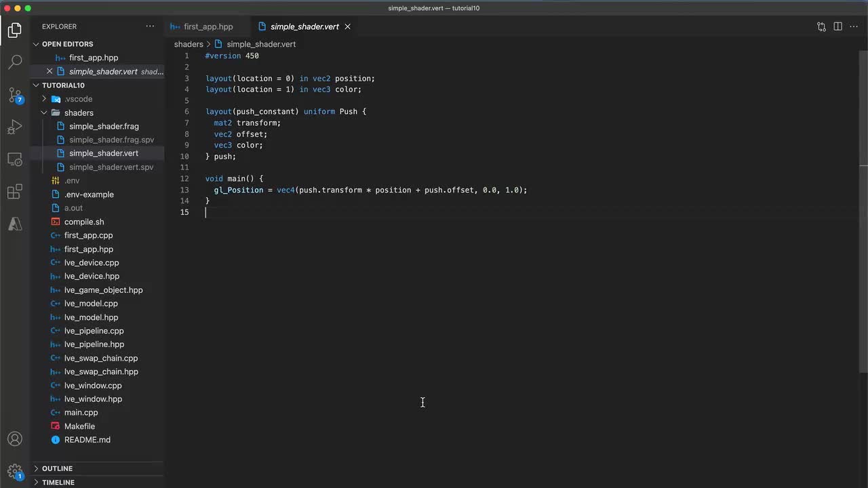Open lve_model.cpp file
Image resolution: width=868 pixels, height=488 pixels.
click(91, 304)
